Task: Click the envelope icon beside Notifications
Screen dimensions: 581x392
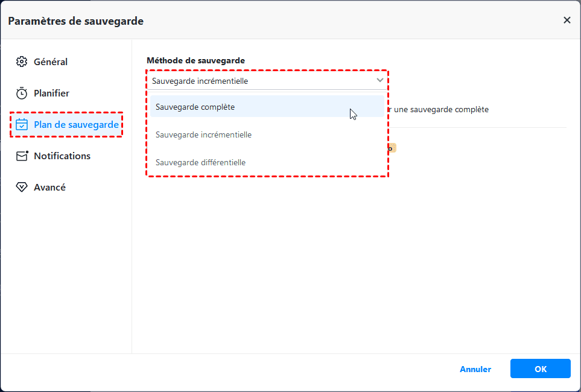Action: tap(22, 156)
